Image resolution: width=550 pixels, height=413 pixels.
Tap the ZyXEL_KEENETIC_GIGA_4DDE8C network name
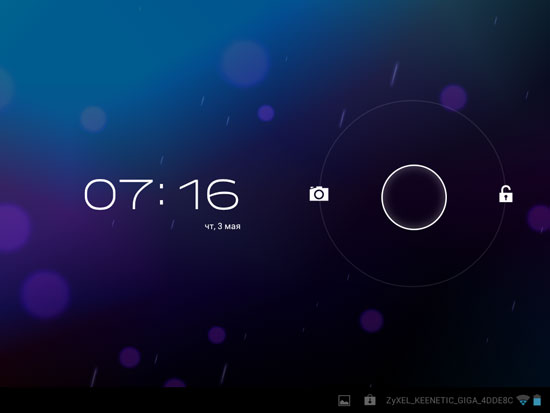coord(449,400)
